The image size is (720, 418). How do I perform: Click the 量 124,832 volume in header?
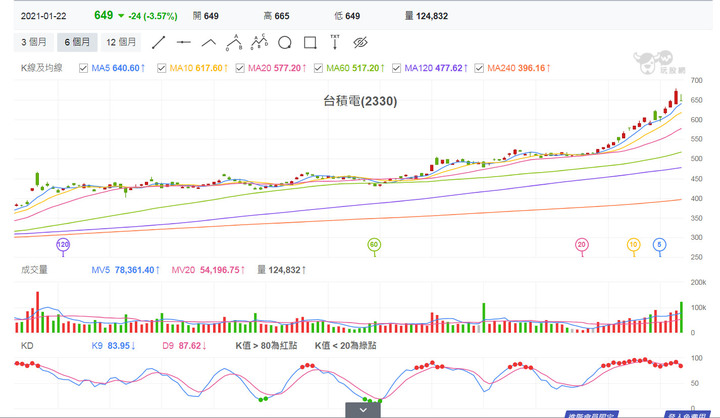pos(426,16)
